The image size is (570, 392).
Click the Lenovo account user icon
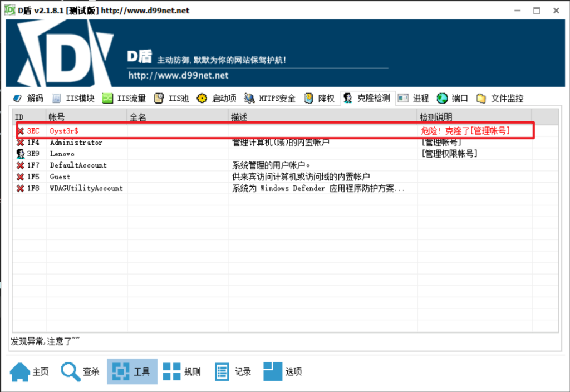[21, 154]
